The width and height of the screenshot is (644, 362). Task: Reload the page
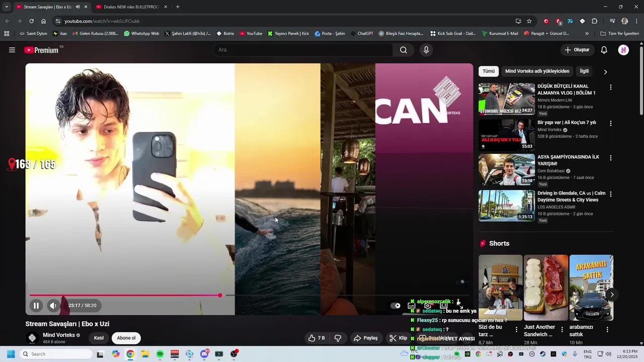(31, 21)
